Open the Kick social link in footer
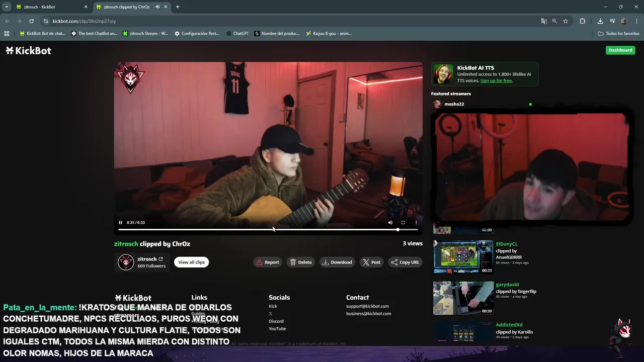Viewport: 644px width, 362px height. (x=273, y=306)
